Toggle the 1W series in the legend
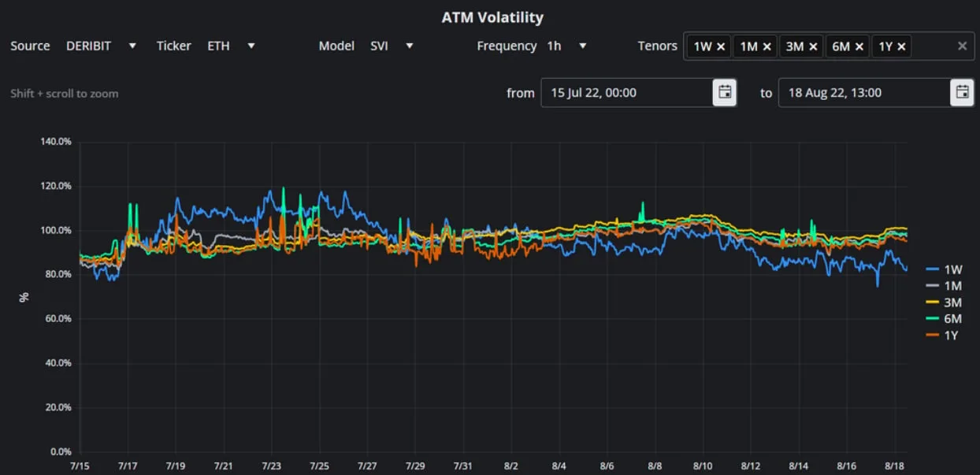Image resolution: width=980 pixels, height=475 pixels. pyautogui.click(x=945, y=269)
